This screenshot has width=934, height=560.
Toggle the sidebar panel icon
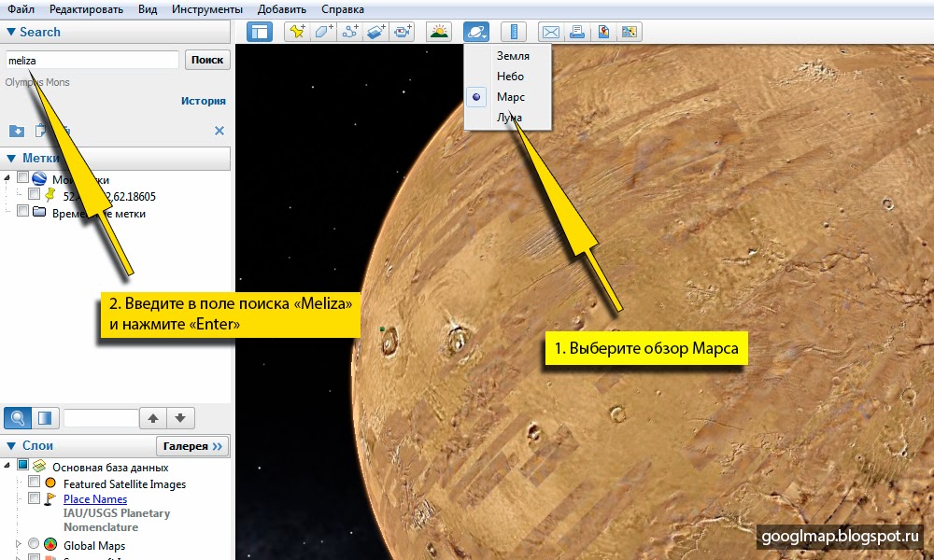(x=260, y=32)
